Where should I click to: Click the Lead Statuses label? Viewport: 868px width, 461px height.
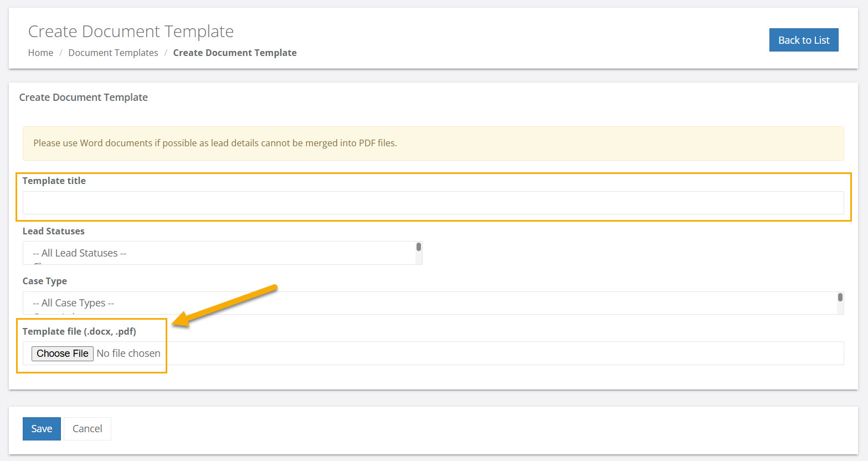[x=53, y=231]
